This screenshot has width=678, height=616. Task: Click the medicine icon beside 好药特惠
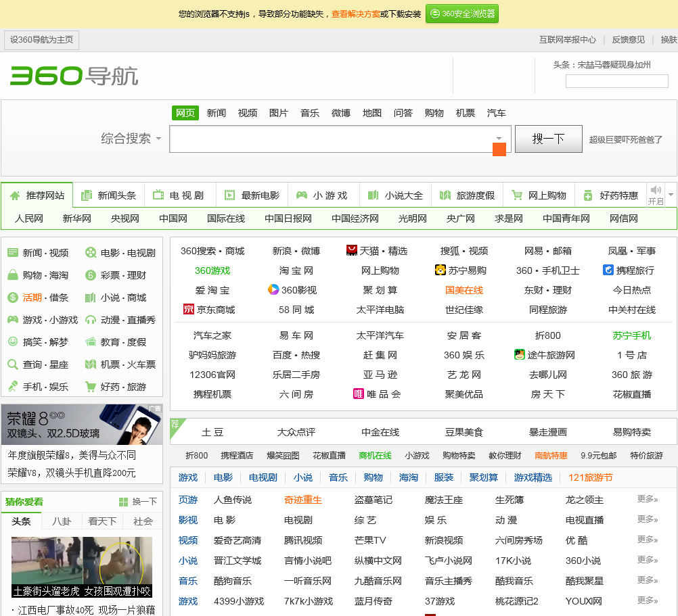click(588, 195)
